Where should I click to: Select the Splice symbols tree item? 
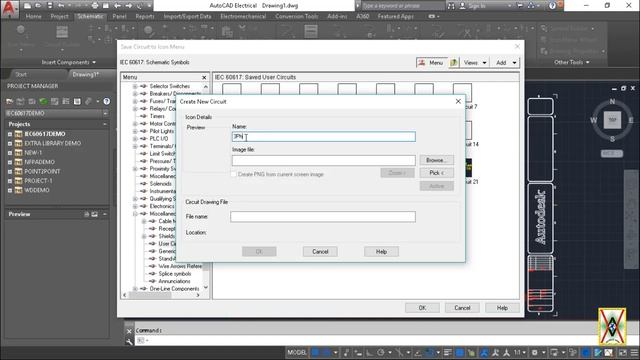[x=174, y=274]
